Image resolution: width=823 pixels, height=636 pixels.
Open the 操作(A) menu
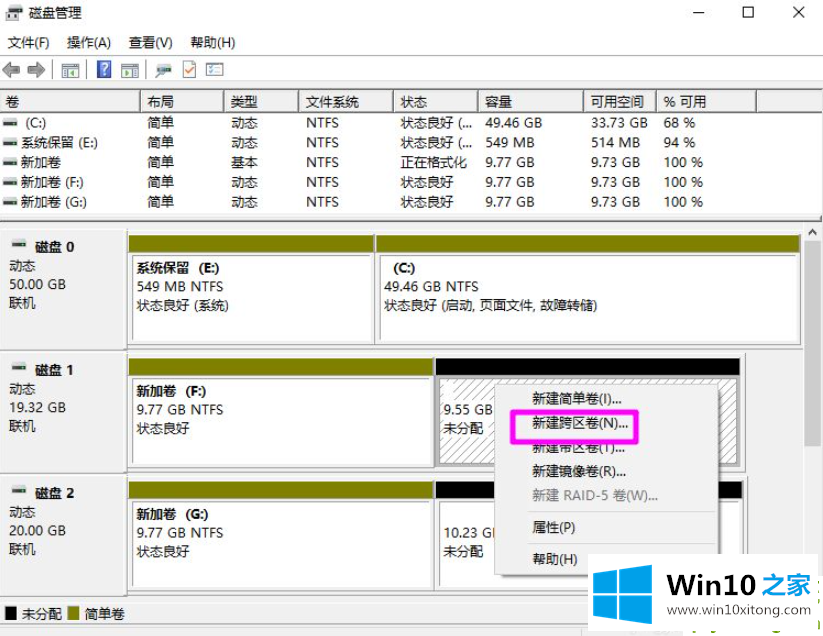[x=89, y=43]
